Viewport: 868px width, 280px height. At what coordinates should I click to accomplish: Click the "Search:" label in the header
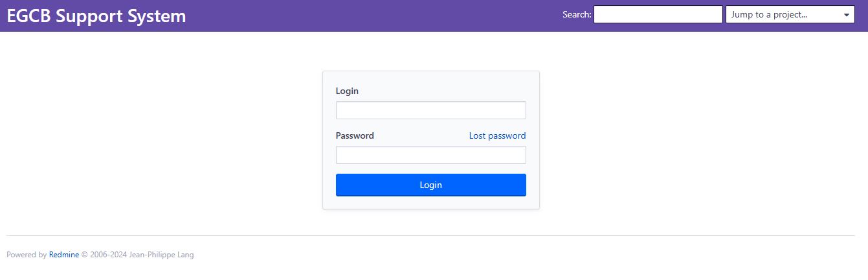[577, 15]
